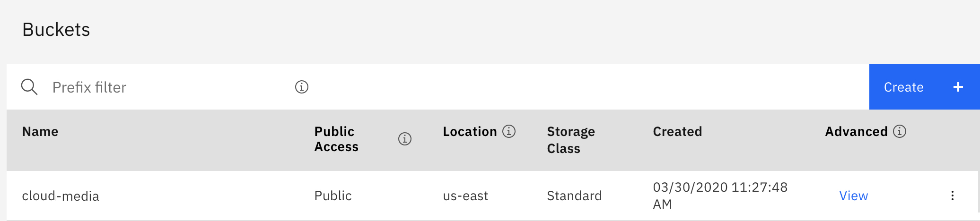The image size is (980, 221).
Task: Click the Advanced column info icon
Action: (900, 131)
